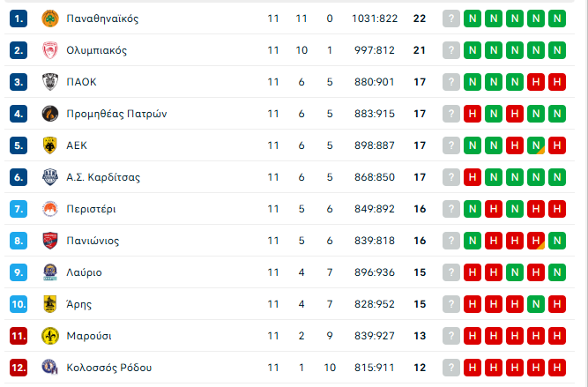
Task: Open the Περιστέρι team page link
Action: tap(91, 209)
